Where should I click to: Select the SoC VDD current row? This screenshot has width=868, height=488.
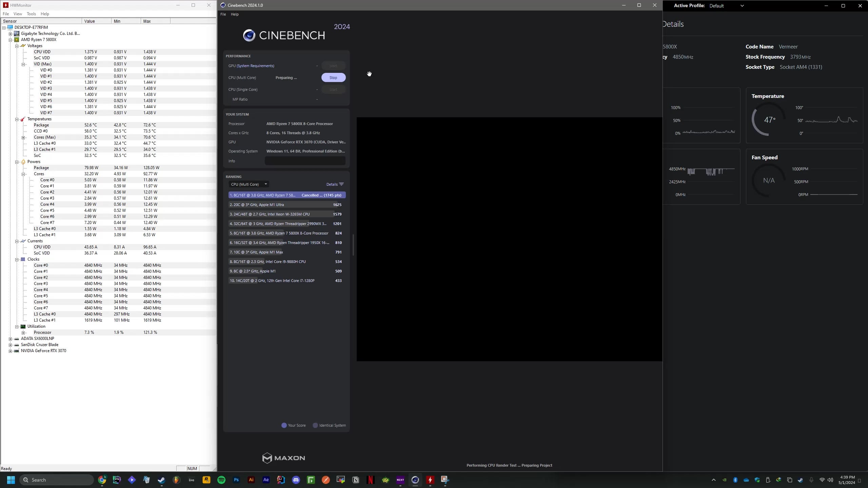coord(108,253)
